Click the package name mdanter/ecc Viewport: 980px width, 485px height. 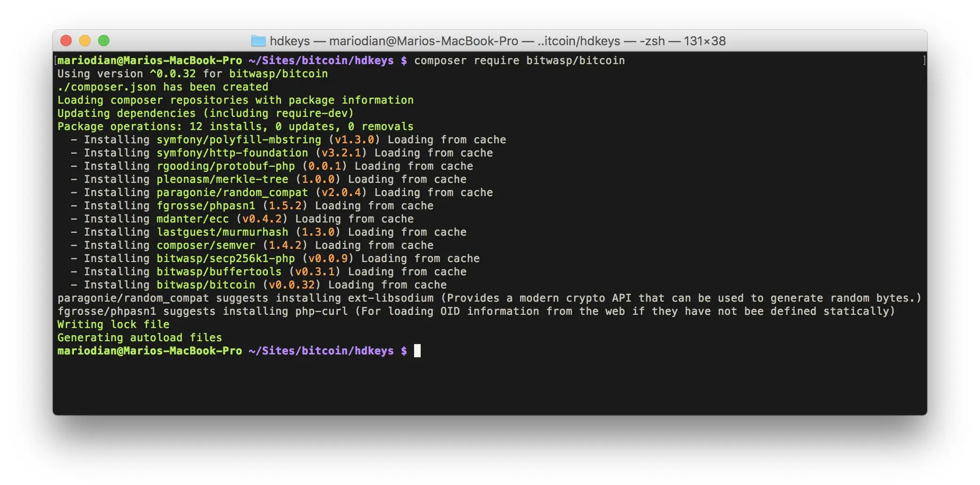(x=192, y=219)
